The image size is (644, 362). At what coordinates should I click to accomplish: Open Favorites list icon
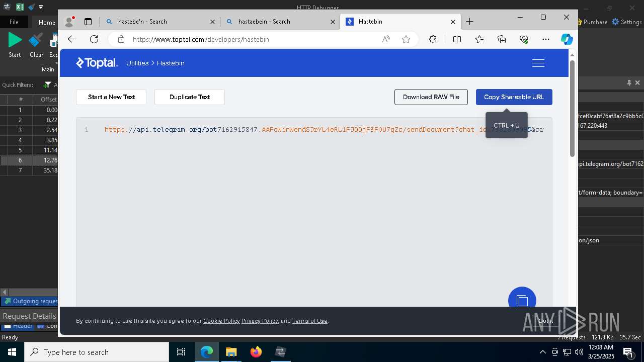point(479,39)
